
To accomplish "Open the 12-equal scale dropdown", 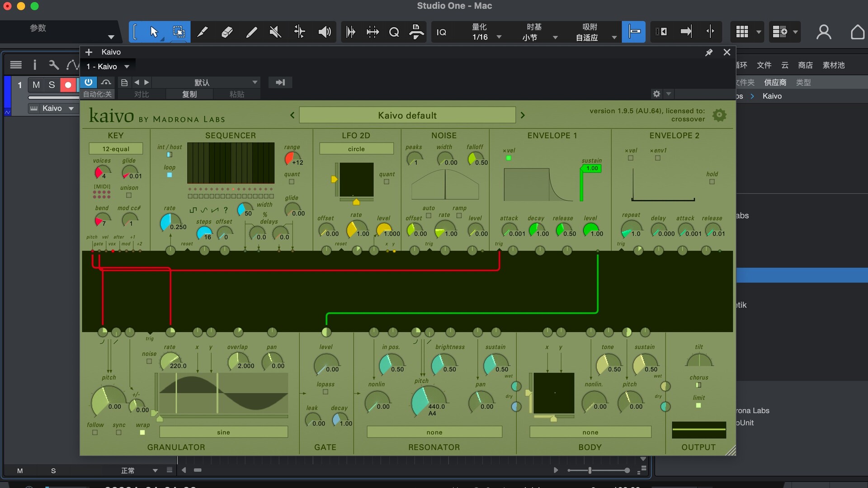I will [x=116, y=149].
